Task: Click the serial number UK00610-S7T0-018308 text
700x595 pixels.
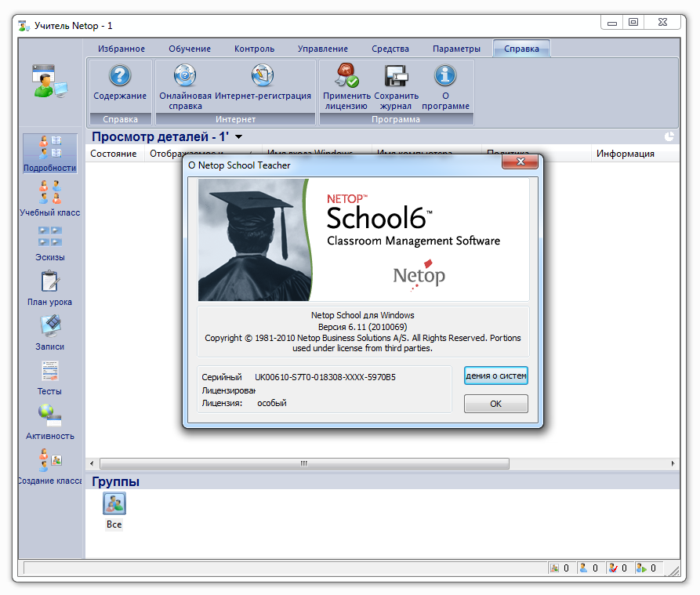Action: 325,377
